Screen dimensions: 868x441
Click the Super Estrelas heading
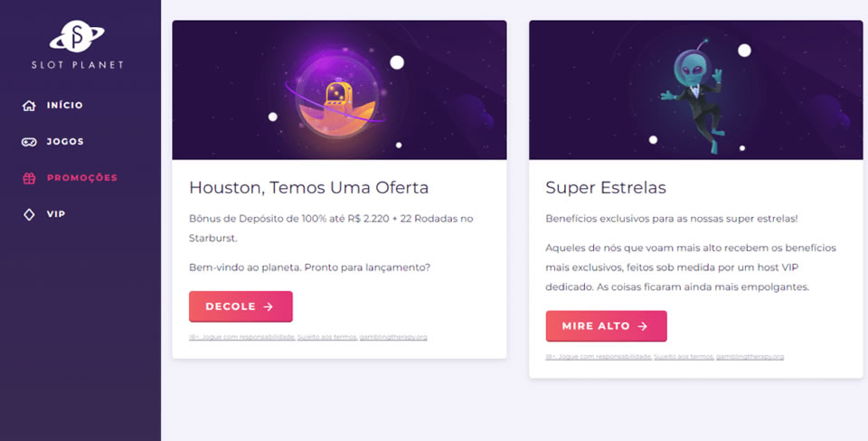(x=606, y=188)
